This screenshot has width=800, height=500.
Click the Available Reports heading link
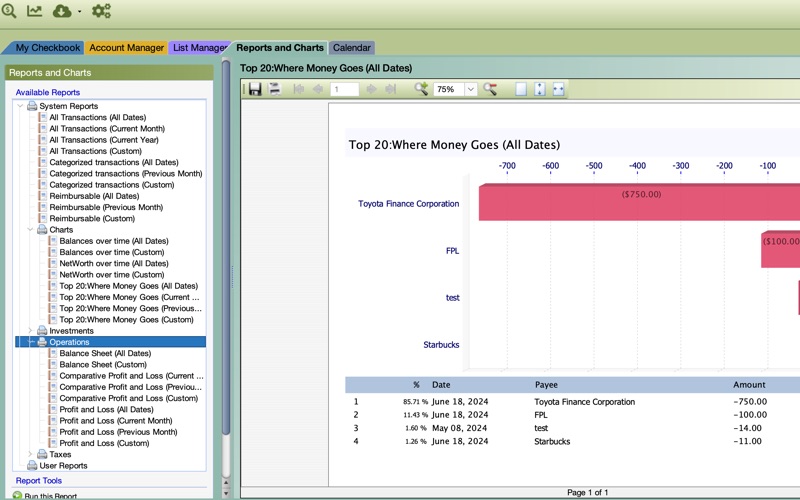47,92
